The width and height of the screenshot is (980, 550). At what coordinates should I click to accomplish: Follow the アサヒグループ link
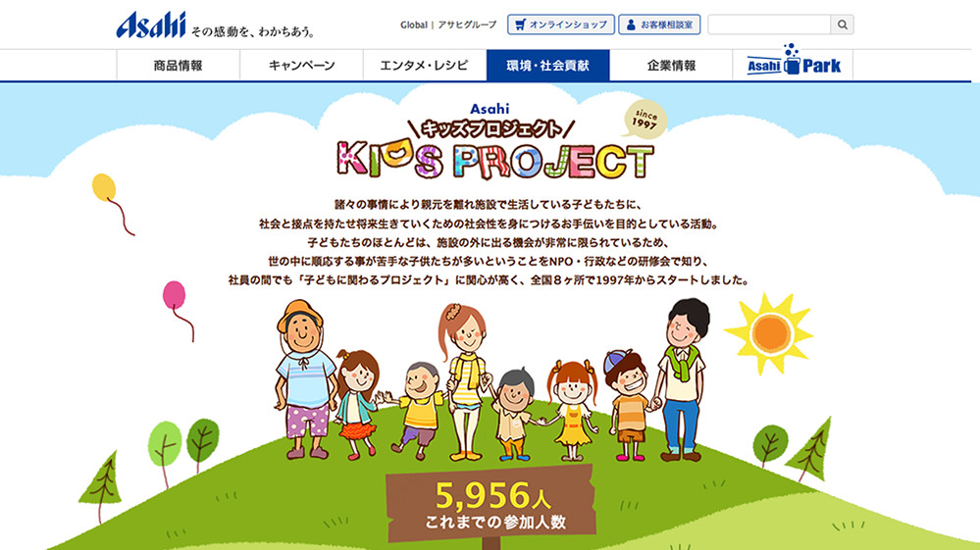[x=467, y=25]
